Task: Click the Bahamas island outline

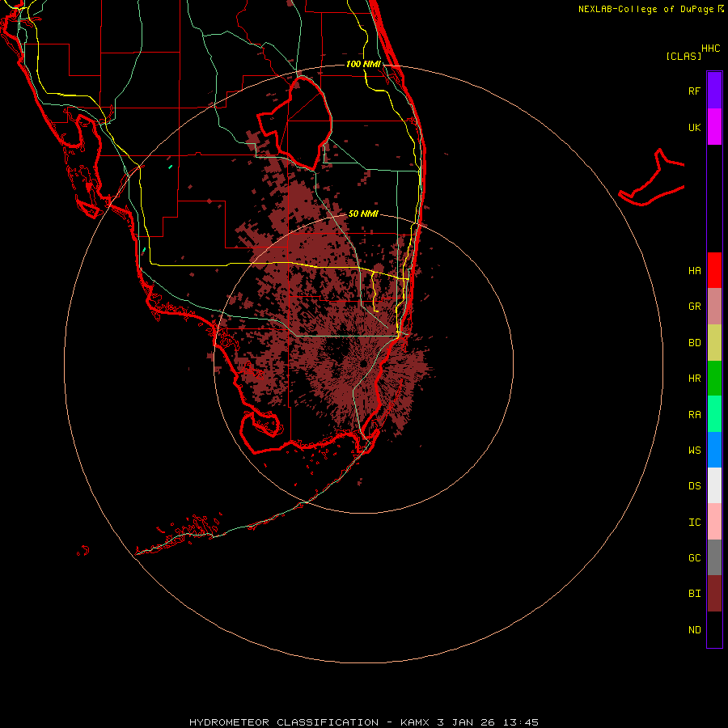Action: [651, 178]
